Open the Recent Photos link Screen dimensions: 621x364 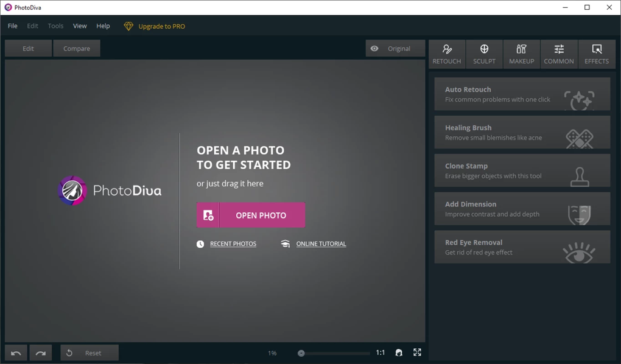pyautogui.click(x=233, y=243)
